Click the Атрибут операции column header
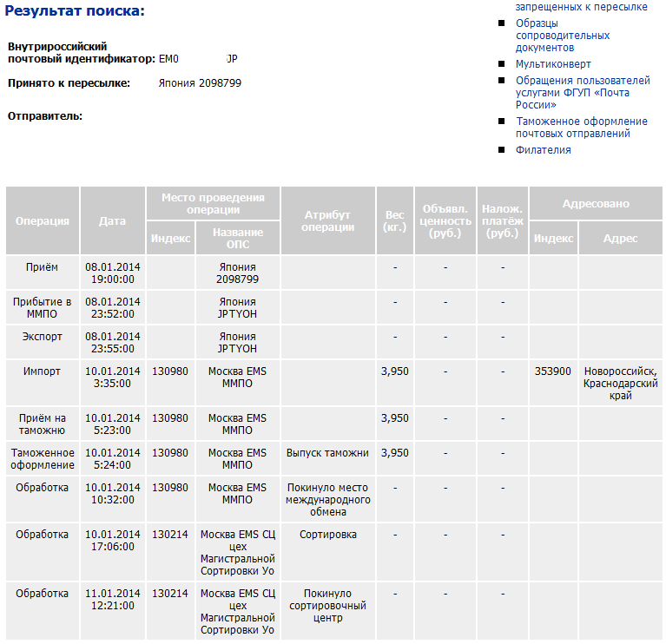 pos(328,220)
